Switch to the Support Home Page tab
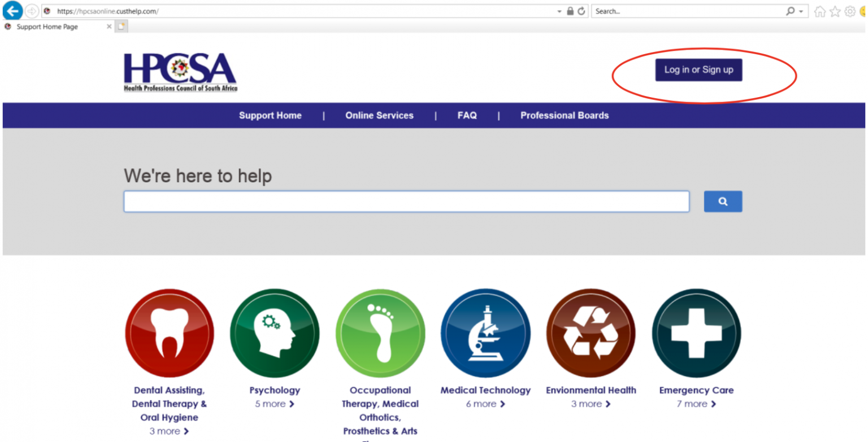Viewport: 868px width, 442px height. point(48,26)
